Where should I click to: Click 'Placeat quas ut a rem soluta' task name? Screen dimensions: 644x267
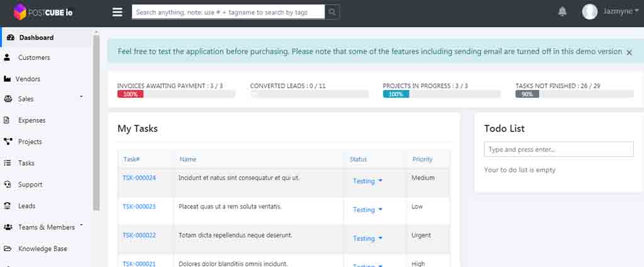tap(230, 207)
